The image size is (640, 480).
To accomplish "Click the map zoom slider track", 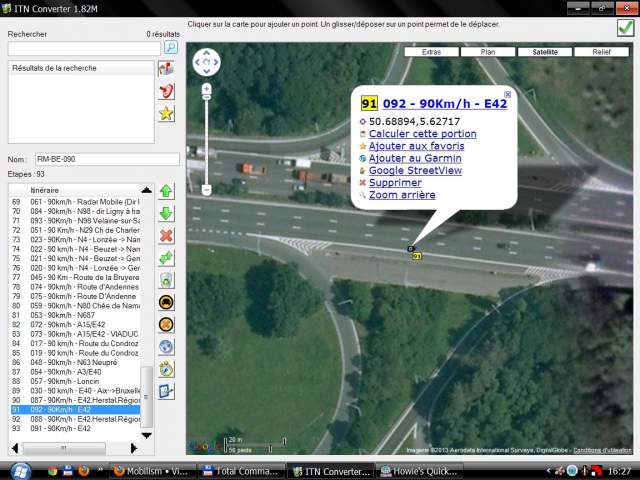I will click(206, 140).
